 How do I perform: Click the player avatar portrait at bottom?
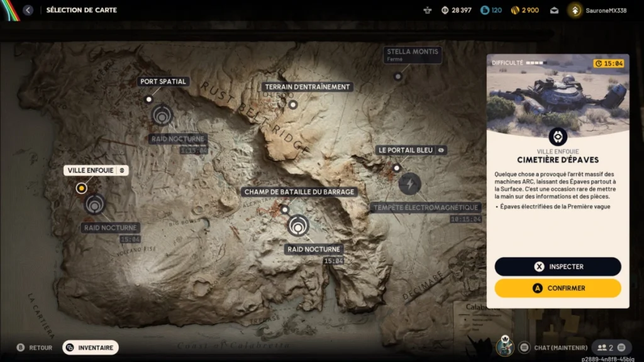pos(504,346)
